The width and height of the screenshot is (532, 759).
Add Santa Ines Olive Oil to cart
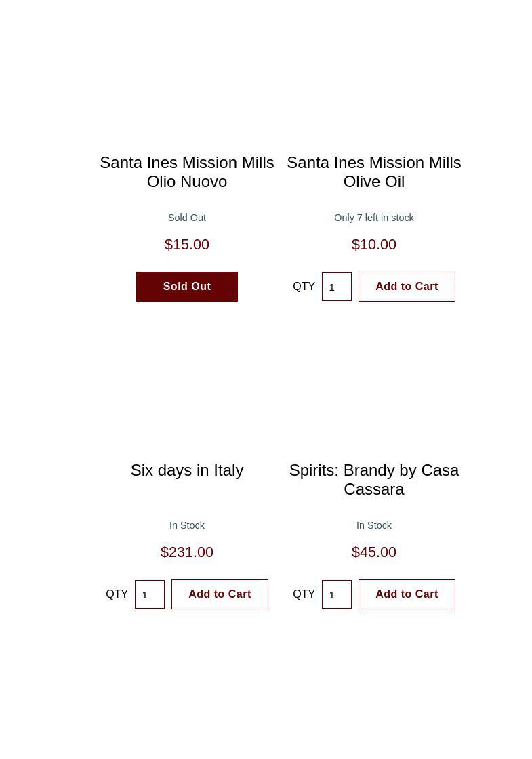(407, 287)
